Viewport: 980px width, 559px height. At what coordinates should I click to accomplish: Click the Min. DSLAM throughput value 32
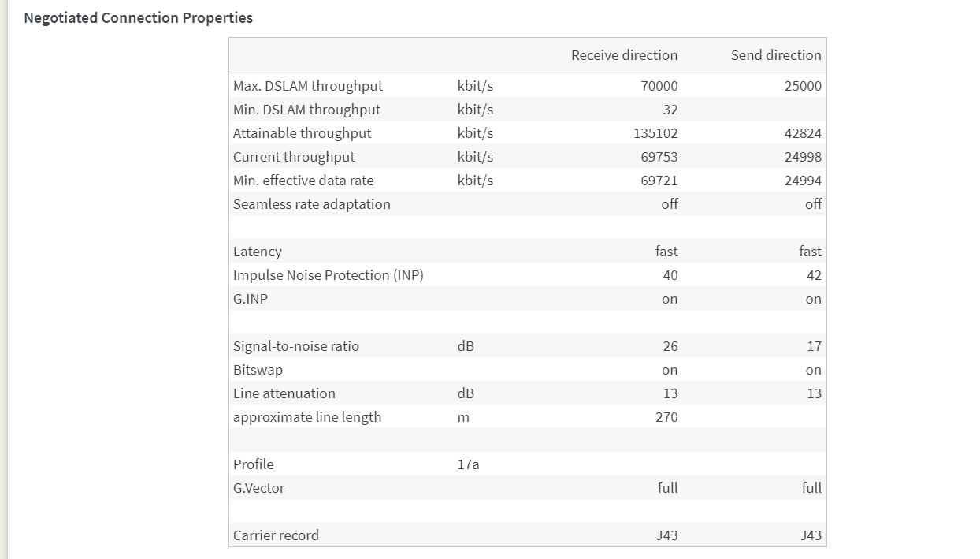(x=670, y=110)
